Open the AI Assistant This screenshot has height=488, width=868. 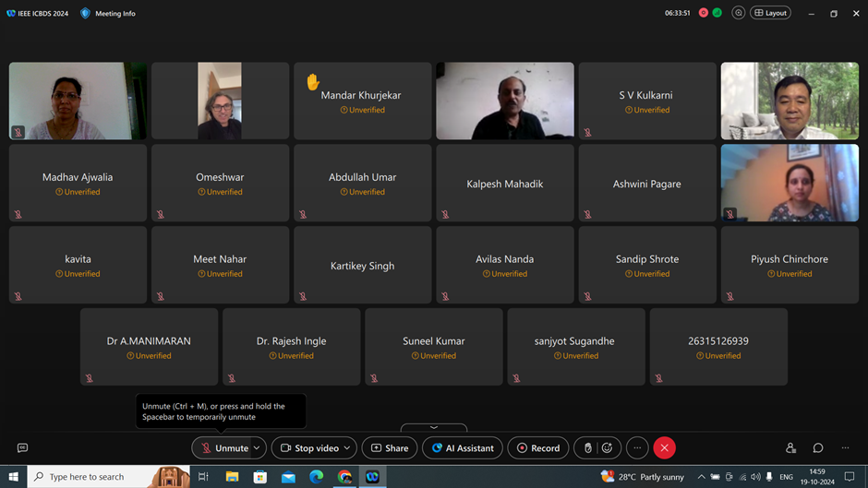463,448
